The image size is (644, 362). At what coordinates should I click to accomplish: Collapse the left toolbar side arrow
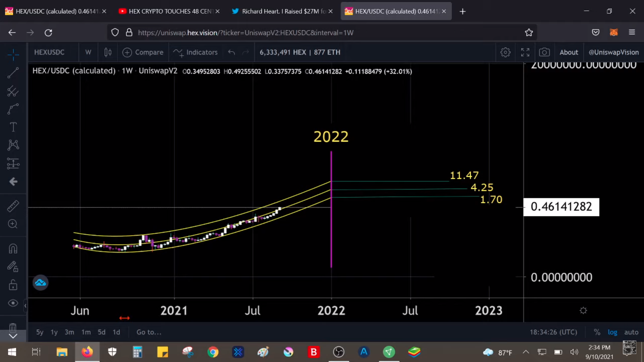[x=25, y=306]
